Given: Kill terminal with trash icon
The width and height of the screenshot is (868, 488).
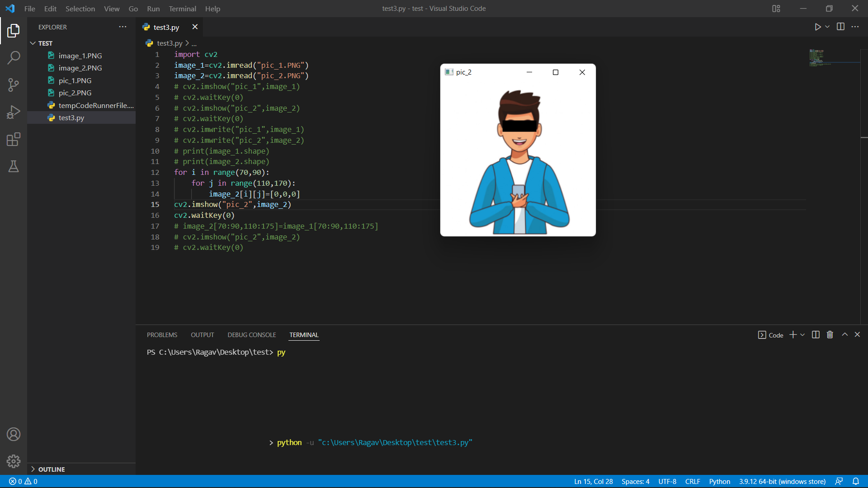Looking at the screenshot, I should click(830, 335).
